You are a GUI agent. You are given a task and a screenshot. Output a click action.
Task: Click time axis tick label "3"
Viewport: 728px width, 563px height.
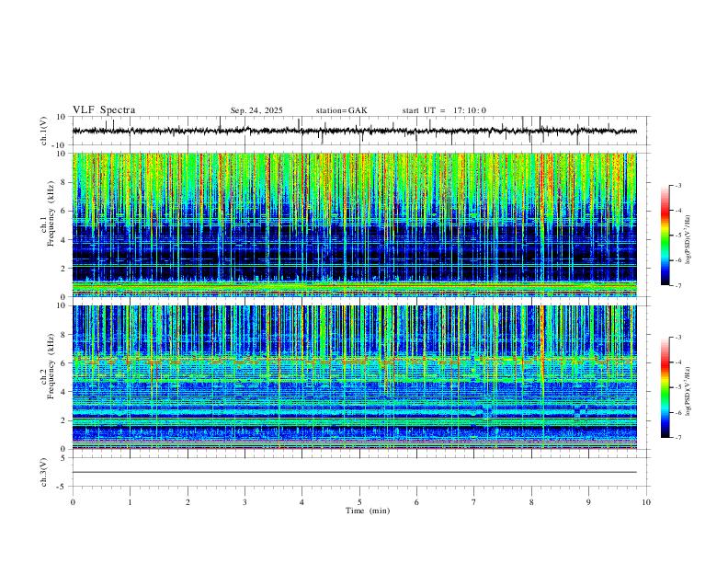[x=245, y=502]
